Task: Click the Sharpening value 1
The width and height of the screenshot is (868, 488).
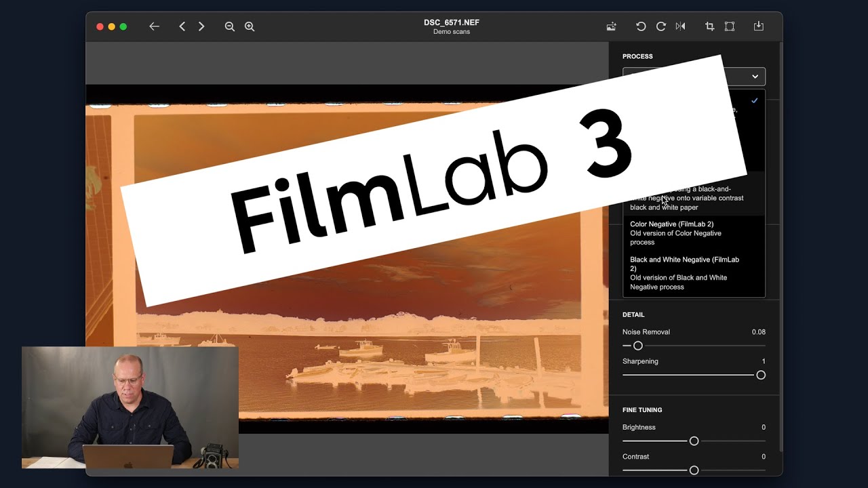Action: pos(764,361)
